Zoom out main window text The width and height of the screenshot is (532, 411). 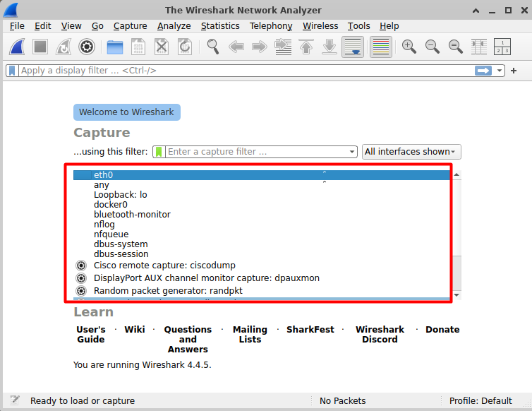coord(433,47)
